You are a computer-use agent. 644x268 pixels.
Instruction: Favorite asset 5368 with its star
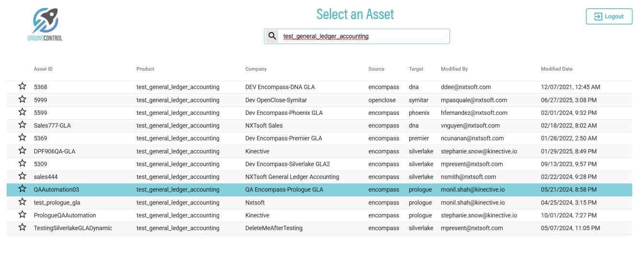22,87
